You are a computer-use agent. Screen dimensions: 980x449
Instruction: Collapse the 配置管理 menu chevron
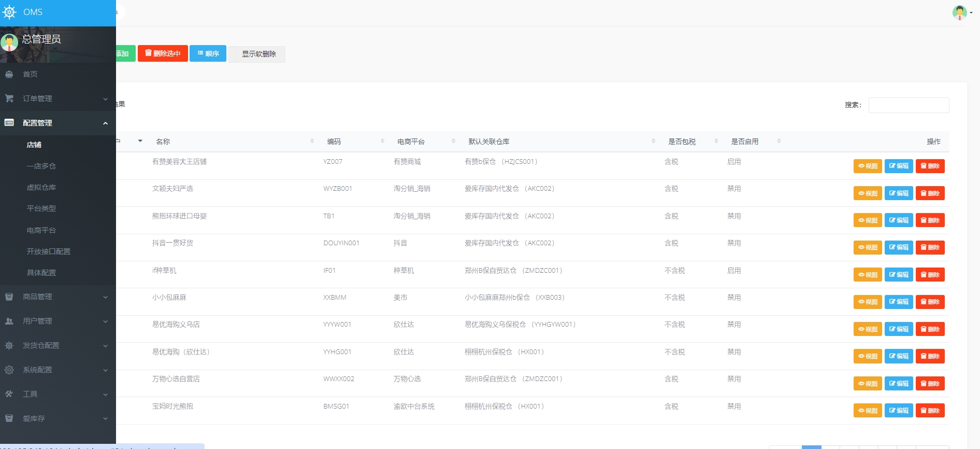click(x=106, y=123)
